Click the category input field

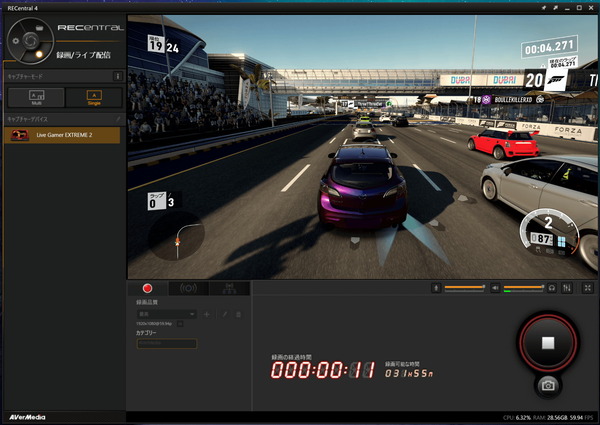point(167,343)
